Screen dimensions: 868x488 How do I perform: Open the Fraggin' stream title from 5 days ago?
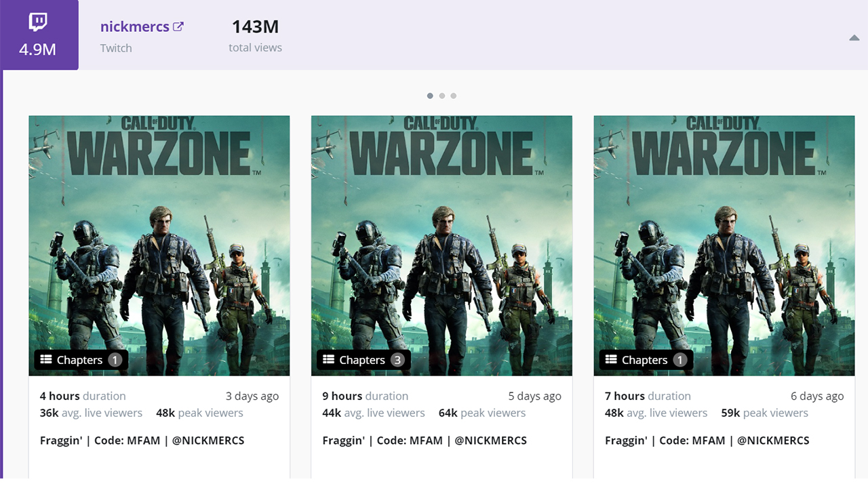(x=425, y=441)
